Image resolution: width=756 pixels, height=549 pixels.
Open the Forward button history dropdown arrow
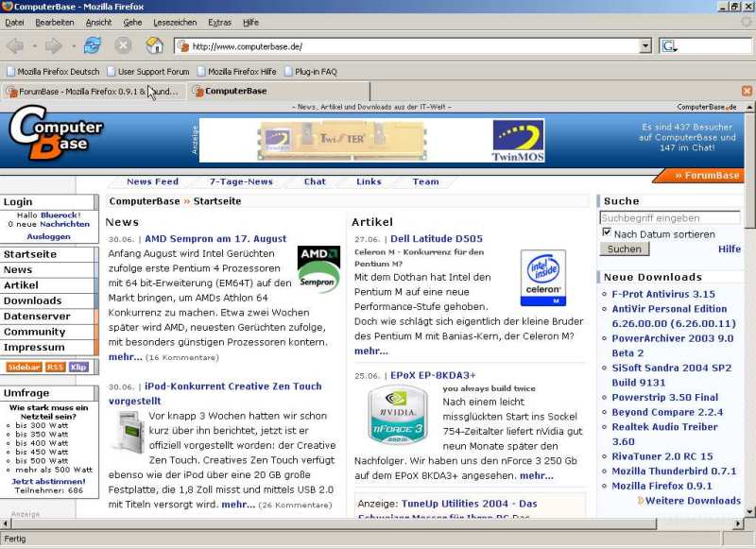(x=74, y=46)
